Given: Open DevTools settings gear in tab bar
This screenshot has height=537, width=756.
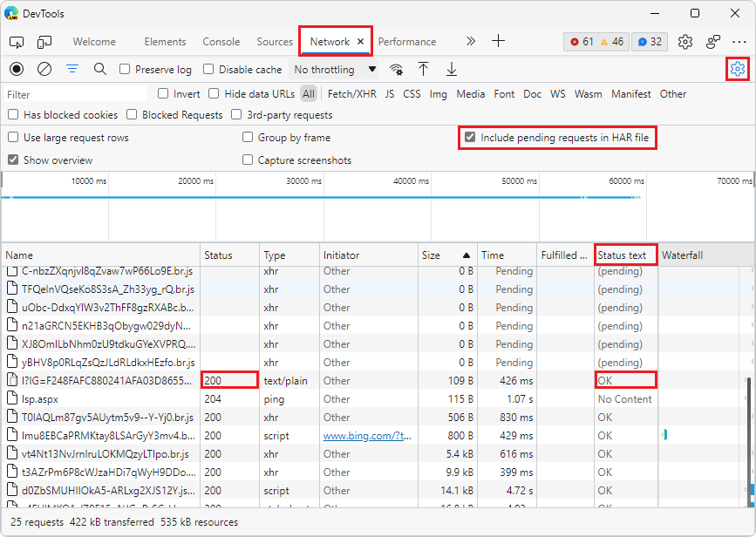Looking at the screenshot, I should 684,42.
